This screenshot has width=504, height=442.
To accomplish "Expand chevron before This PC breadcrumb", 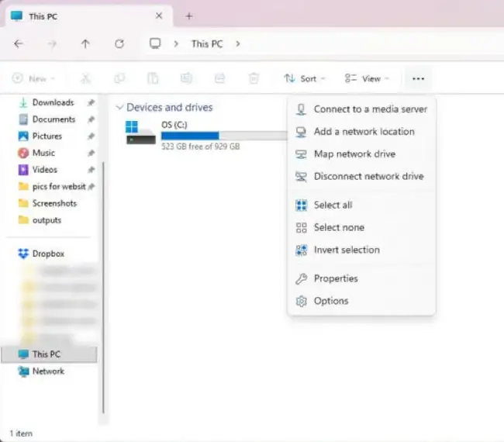I will pos(176,43).
